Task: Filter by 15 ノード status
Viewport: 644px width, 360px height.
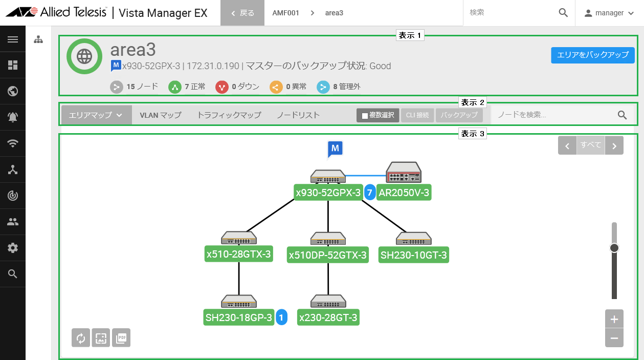Action: click(x=135, y=87)
